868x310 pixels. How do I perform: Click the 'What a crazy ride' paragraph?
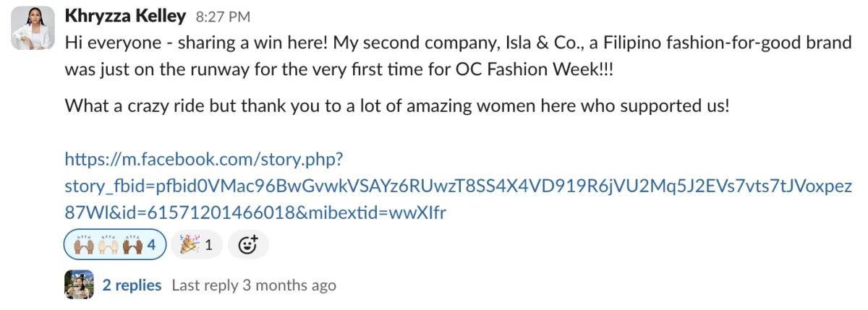[x=397, y=106]
